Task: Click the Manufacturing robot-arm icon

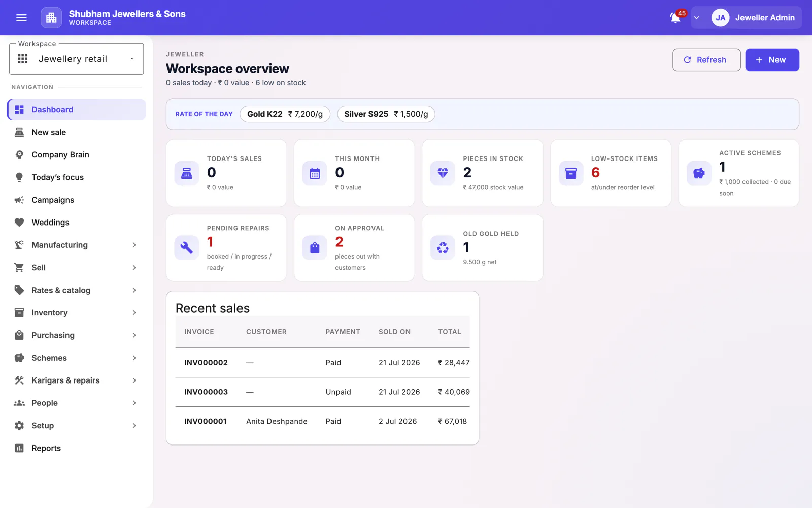Action: pyautogui.click(x=19, y=245)
